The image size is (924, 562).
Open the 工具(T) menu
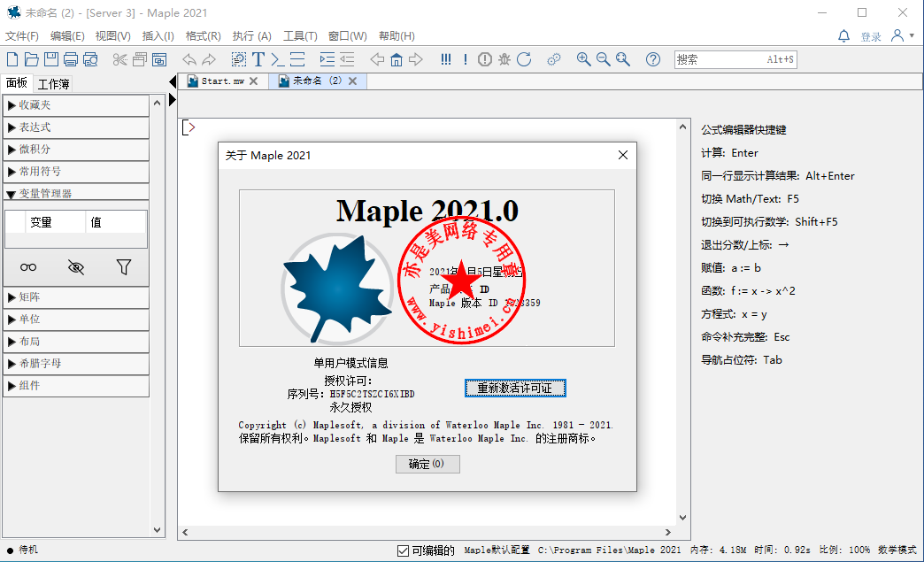click(x=300, y=36)
